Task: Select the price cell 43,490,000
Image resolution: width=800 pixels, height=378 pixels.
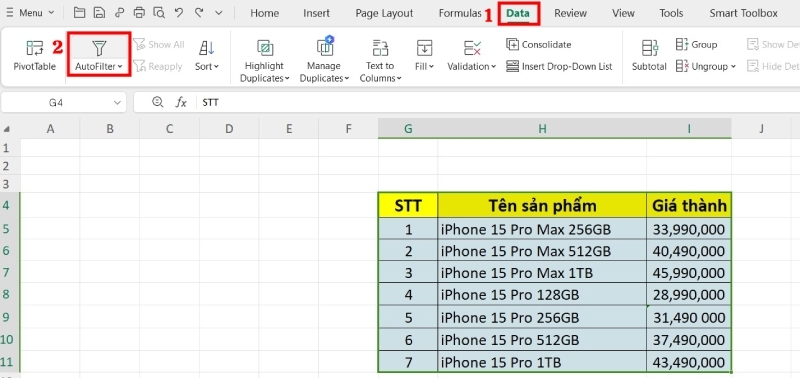Action: click(689, 362)
